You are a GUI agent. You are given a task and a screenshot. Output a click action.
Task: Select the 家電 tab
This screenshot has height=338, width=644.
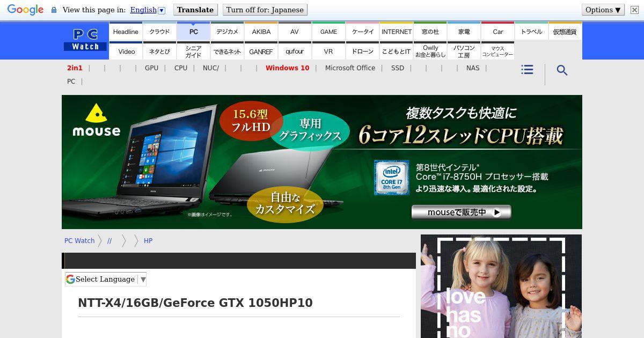point(464,32)
